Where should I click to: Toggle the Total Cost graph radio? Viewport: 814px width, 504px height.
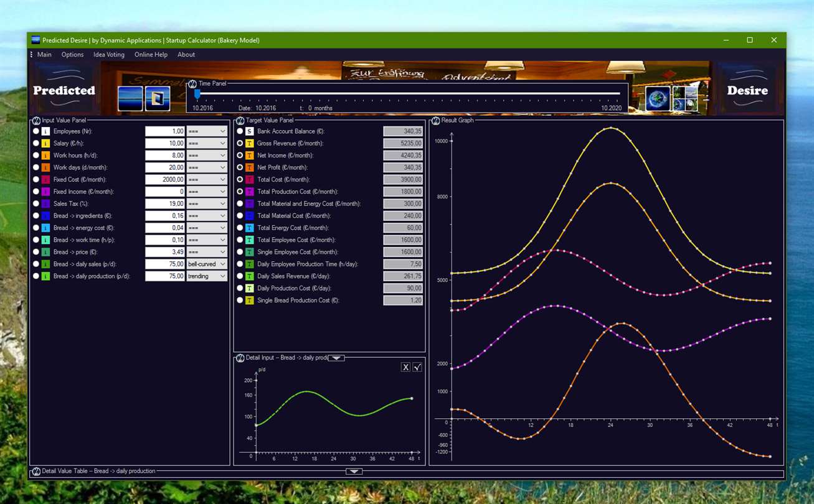(240, 180)
